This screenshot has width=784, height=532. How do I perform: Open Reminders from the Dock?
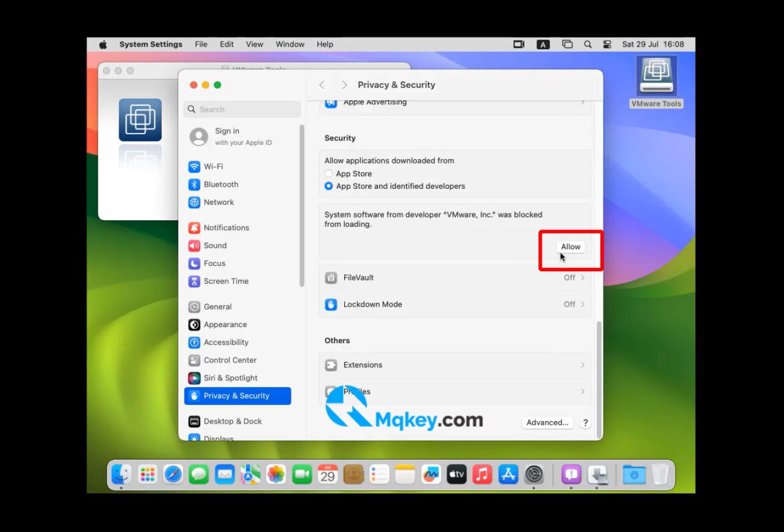379,474
